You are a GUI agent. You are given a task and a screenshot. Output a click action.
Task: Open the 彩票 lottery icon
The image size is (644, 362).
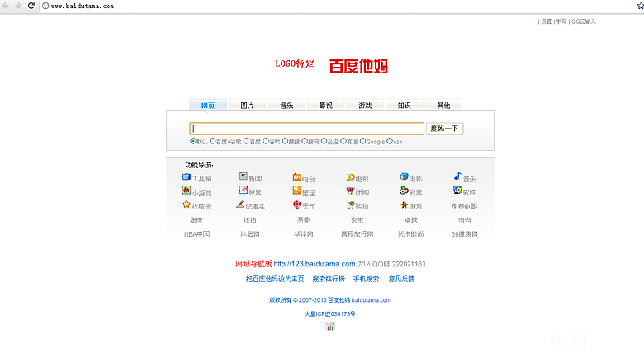click(404, 190)
